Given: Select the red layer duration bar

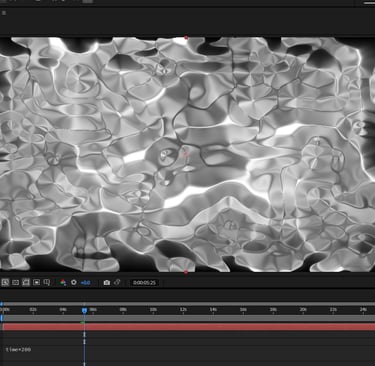Looking at the screenshot, I should click(x=189, y=327).
